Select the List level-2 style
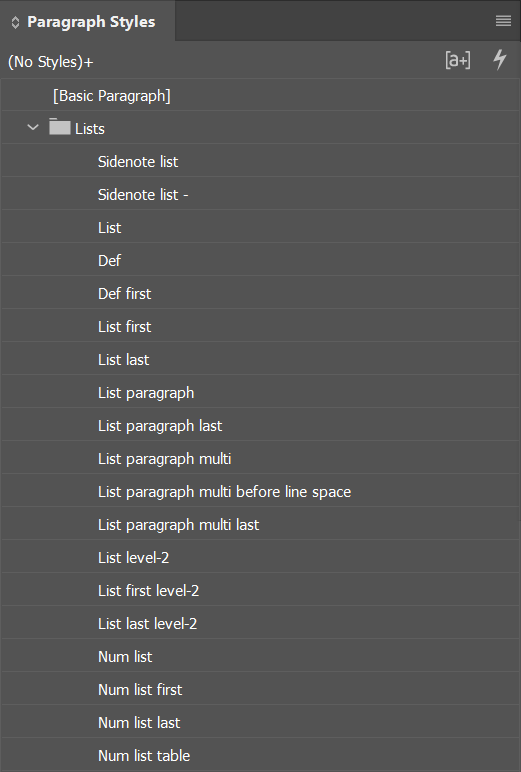 coord(260,557)
